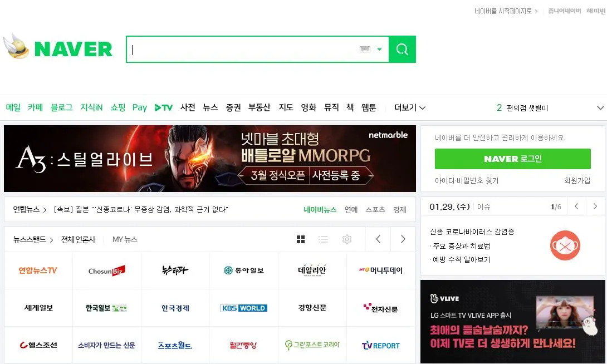Click the A3 스틸얼라이브 banner ad

210,159
